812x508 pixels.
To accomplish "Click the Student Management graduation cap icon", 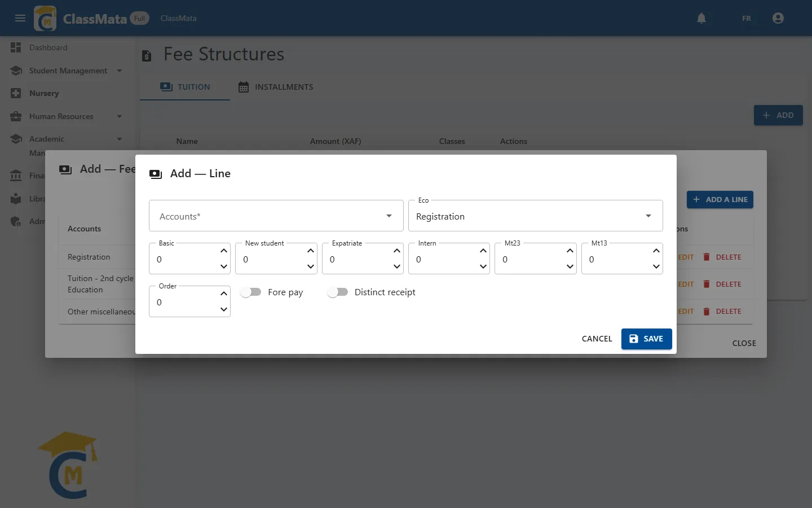I will tap(16, 71).
